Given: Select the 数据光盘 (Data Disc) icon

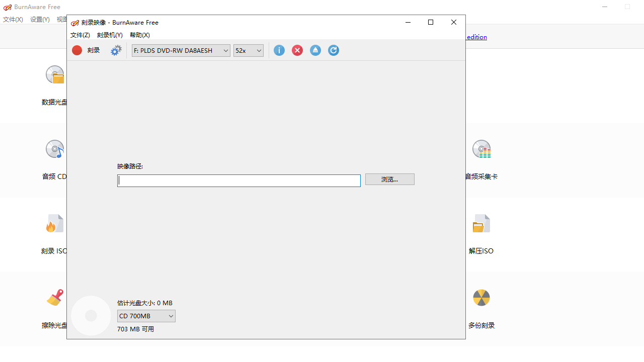Looking at the screenshot, I should (x=54, y=74).
